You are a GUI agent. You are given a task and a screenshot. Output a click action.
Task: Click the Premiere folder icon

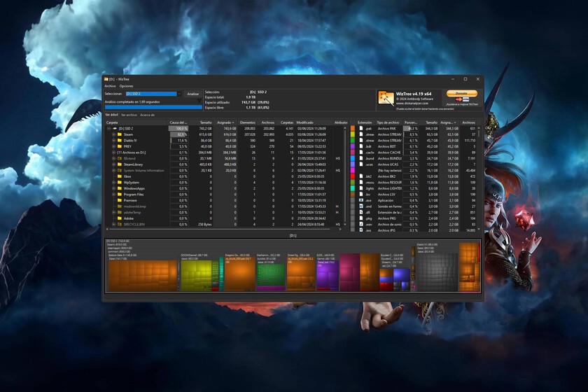coord(120,200)
